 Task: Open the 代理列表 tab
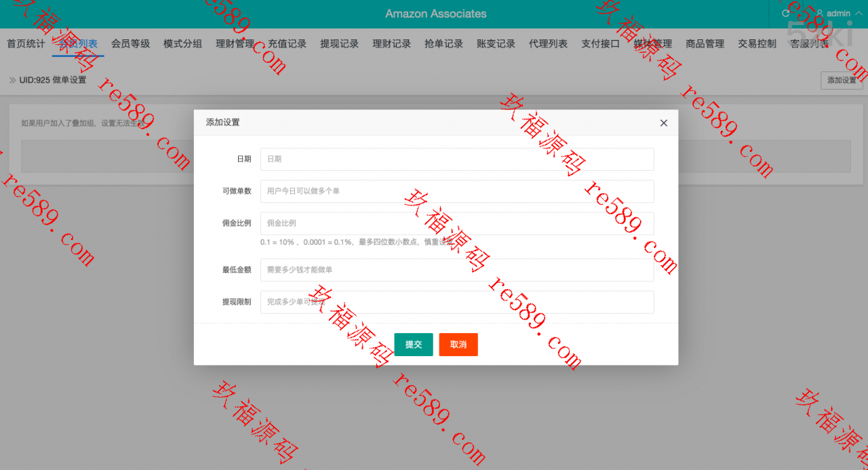click(x=548, y=43)
